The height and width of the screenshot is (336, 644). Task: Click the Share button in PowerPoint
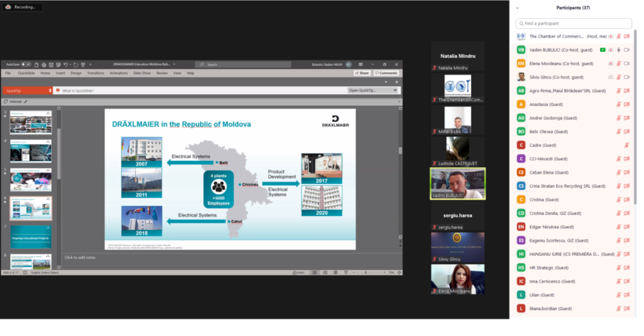(x=362, y=73)
